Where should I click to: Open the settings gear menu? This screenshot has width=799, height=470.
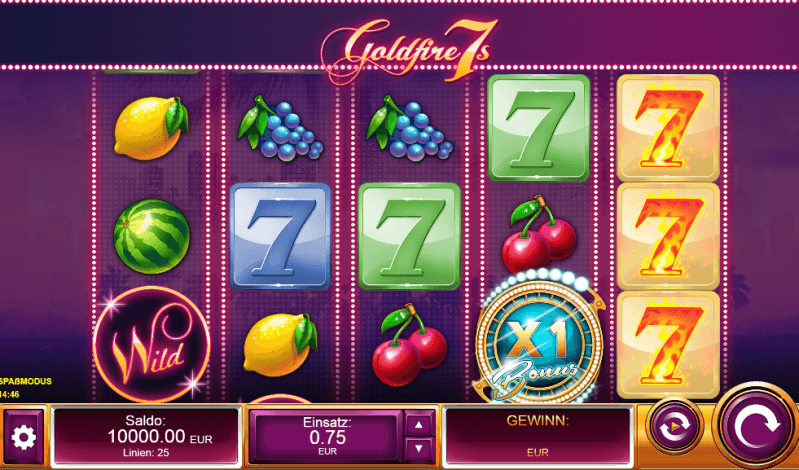pos(23,437)
